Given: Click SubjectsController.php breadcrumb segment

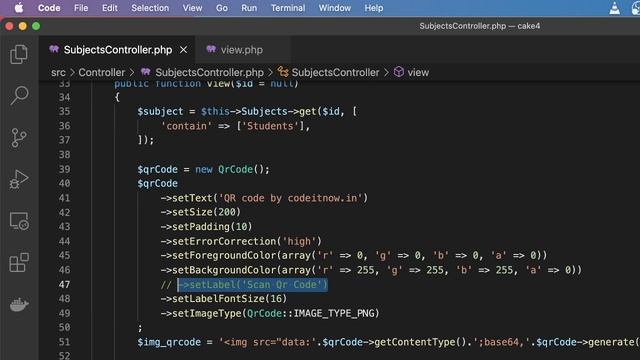Looking at the screenshot, I should pyautogui.click(x=209, y=72).
